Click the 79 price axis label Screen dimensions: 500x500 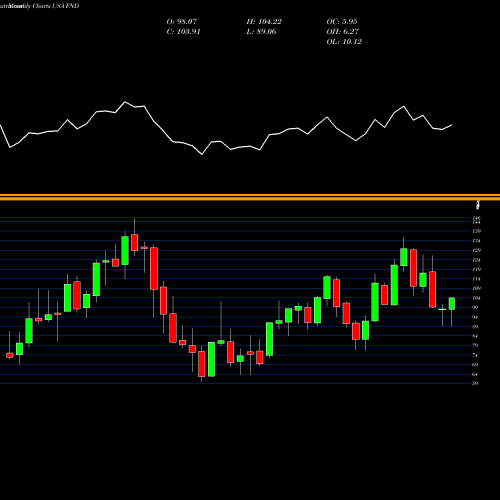[x=475, y=345]
